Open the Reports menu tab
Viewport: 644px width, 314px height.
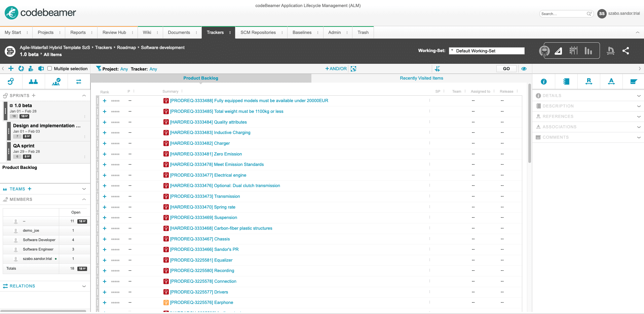click(x=78, y=33)
